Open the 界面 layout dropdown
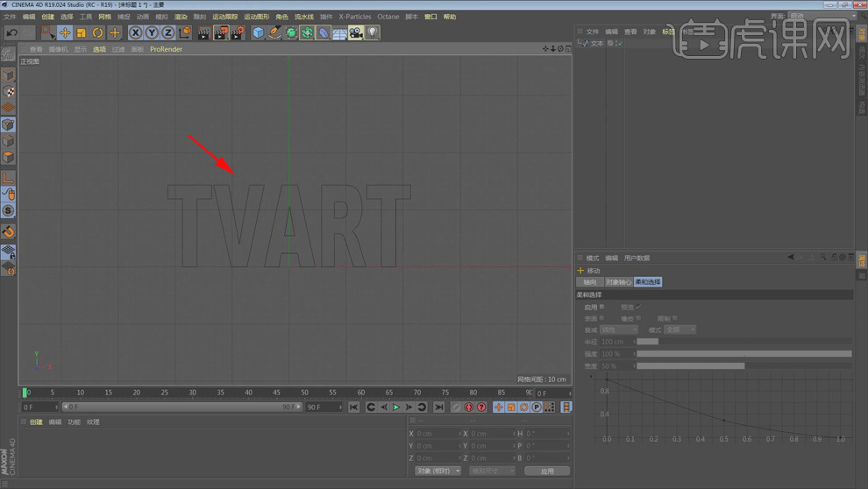This screenshot has height=489, width=868. [822, 16]
